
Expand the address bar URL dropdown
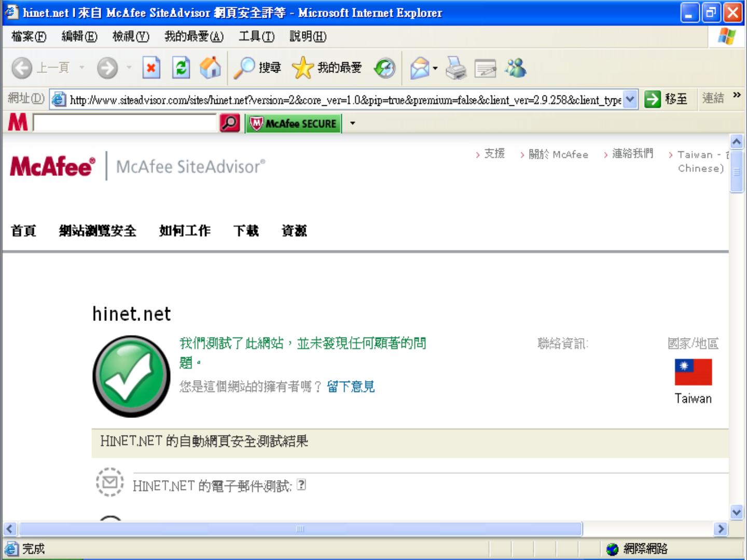point(630,99)
